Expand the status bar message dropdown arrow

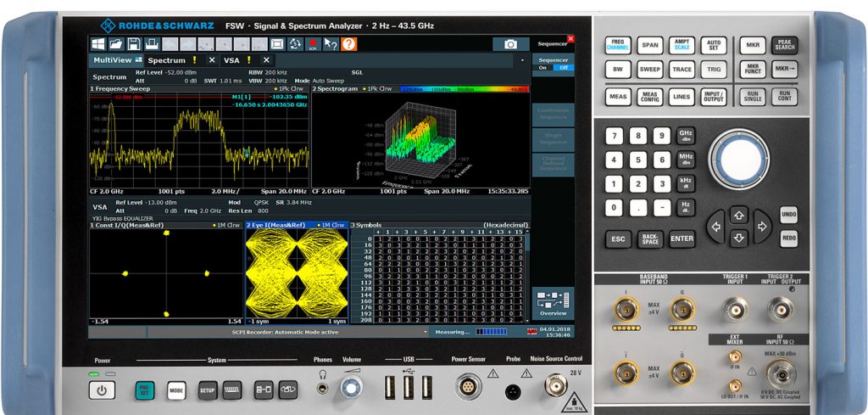pyautogui.click(x=426, y=332)
